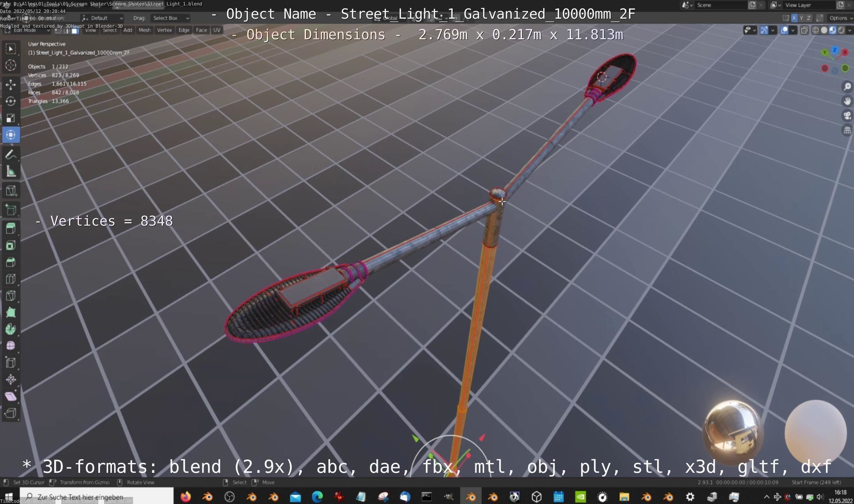The width and height of the screenshot is (854, 504).
Task: Choose the Rotate tool
Action: click(x=11, y=101)
